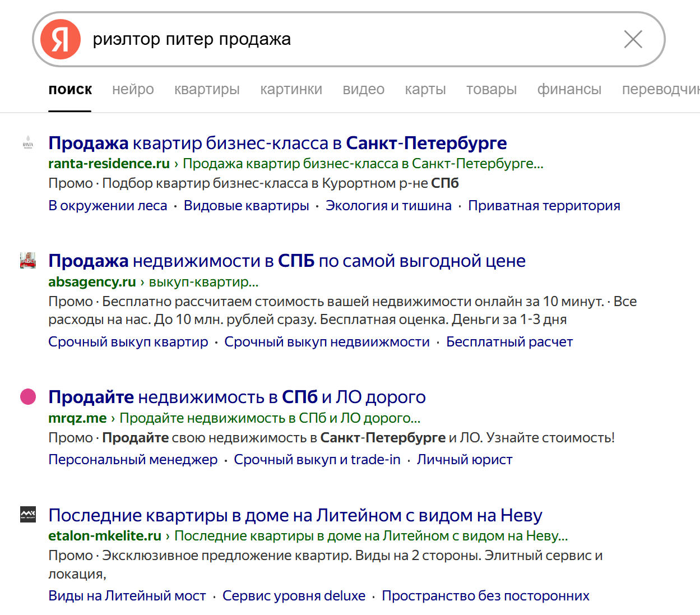The image size is (700, 615).
Task: Click the etalon-mkelite site favicon
Action: [28, 514]
